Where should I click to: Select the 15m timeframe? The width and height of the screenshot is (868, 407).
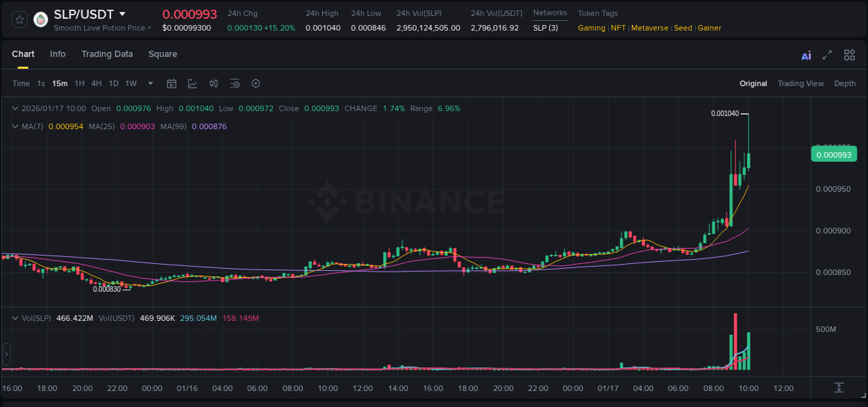pos(59,83)
